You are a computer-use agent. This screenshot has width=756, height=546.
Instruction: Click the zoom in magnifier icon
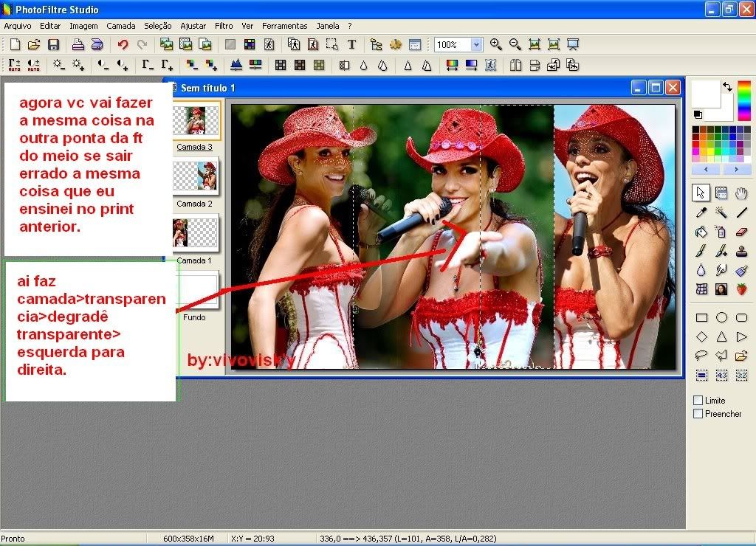coord(496,44)
